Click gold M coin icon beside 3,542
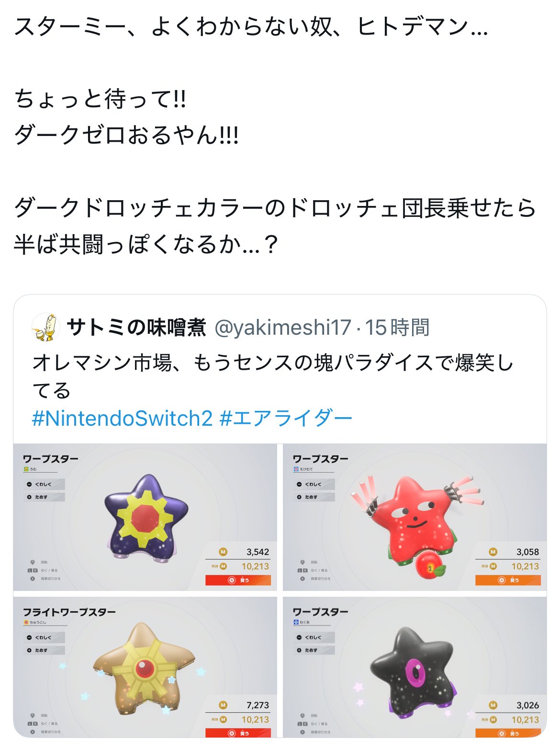Viewport: 560px width, 749px height. 223,552
